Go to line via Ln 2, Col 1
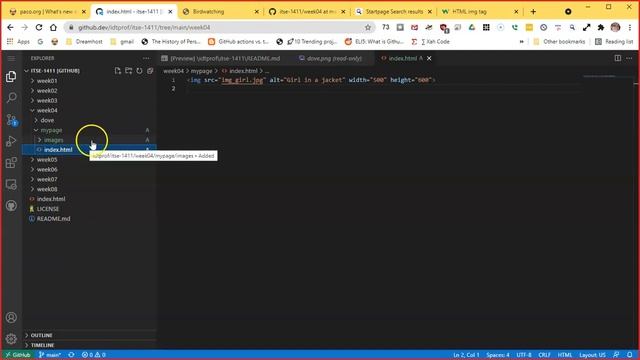 (466, 355)
